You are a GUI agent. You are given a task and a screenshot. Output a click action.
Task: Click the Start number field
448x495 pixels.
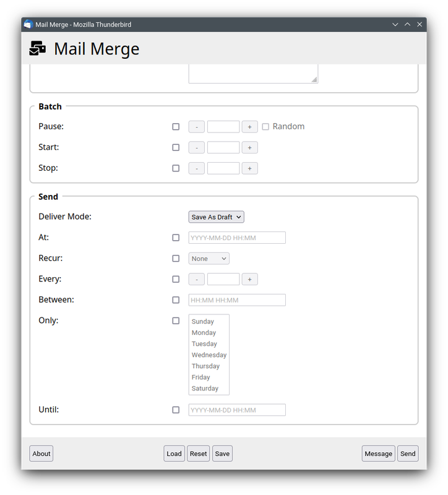tap(223, 148)
